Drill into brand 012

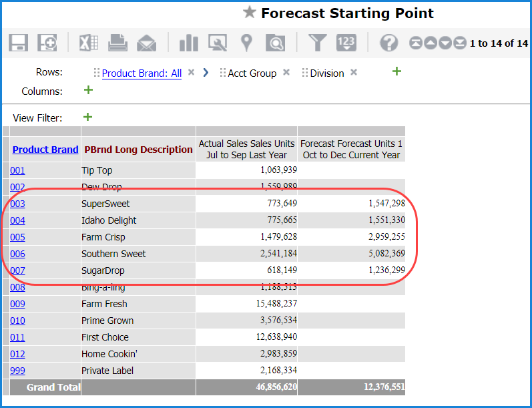tap(17, 354)
